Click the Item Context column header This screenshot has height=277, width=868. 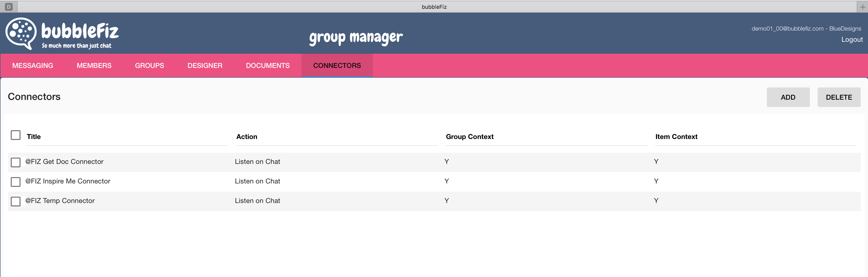[x=676, y=137]
